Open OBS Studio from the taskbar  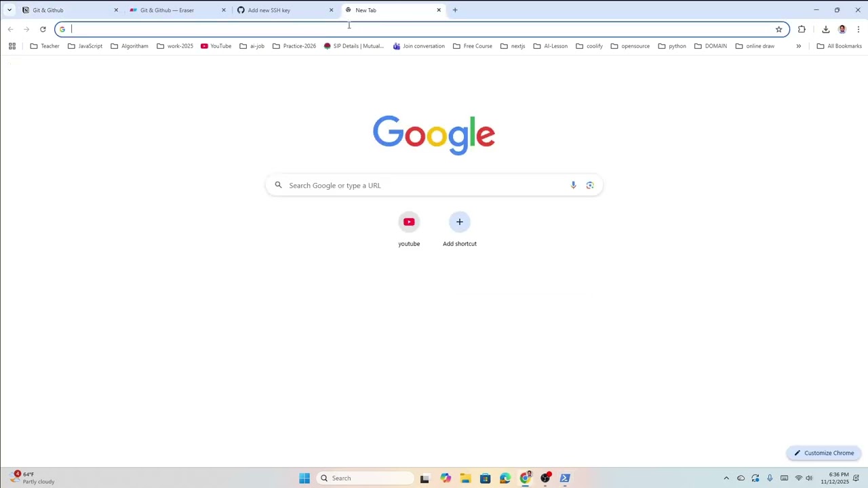pyautogui.click(x=545, y=478)
